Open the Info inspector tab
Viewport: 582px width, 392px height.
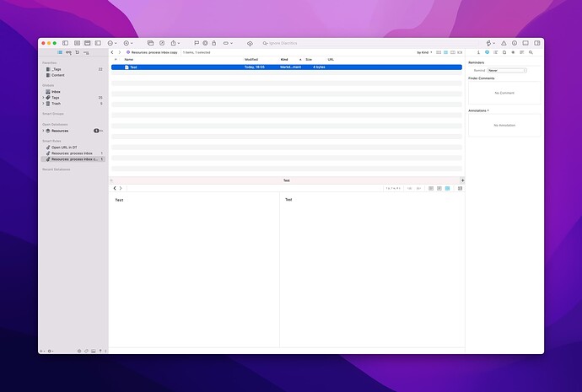(x=478, y=52)
